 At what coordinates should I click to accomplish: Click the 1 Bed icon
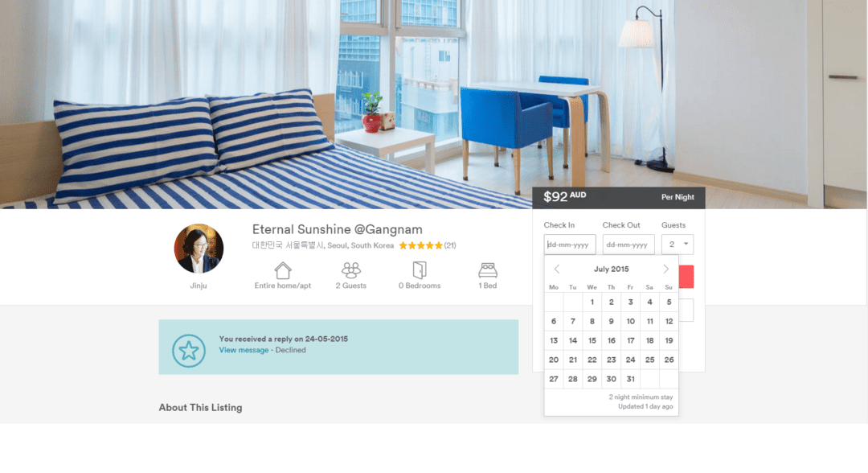click(488, 270)
